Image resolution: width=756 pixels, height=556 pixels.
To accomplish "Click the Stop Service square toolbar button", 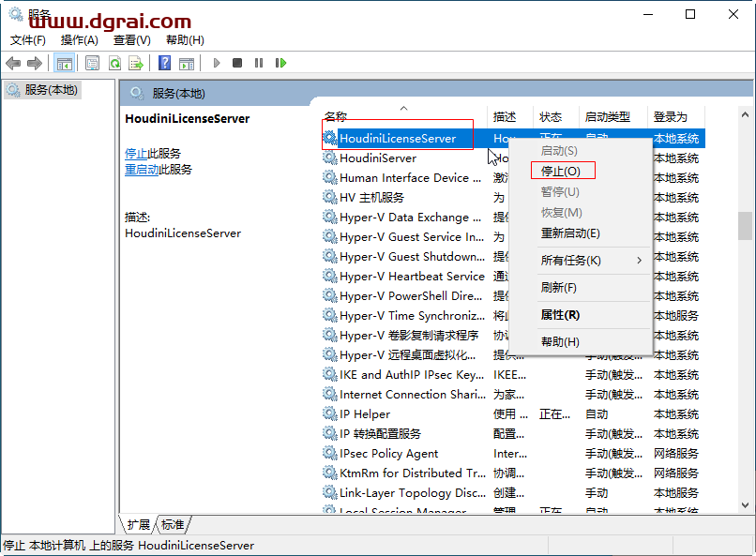I will tap(237, 63).
